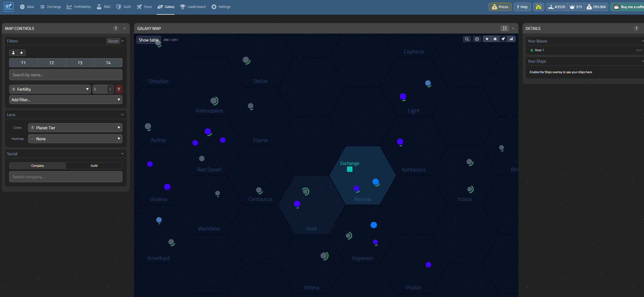The image size is (644, 297).
Task: Toggle the ships rocket overlay on the map
Action: tap(503, 39)
